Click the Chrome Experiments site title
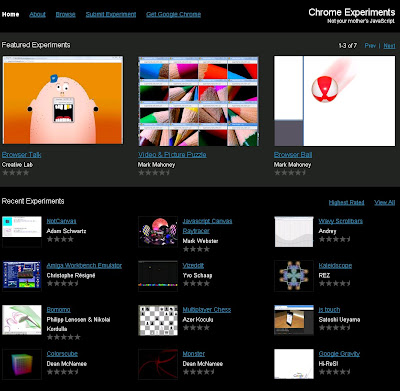The image size is (400, 391). click(352, 12)
